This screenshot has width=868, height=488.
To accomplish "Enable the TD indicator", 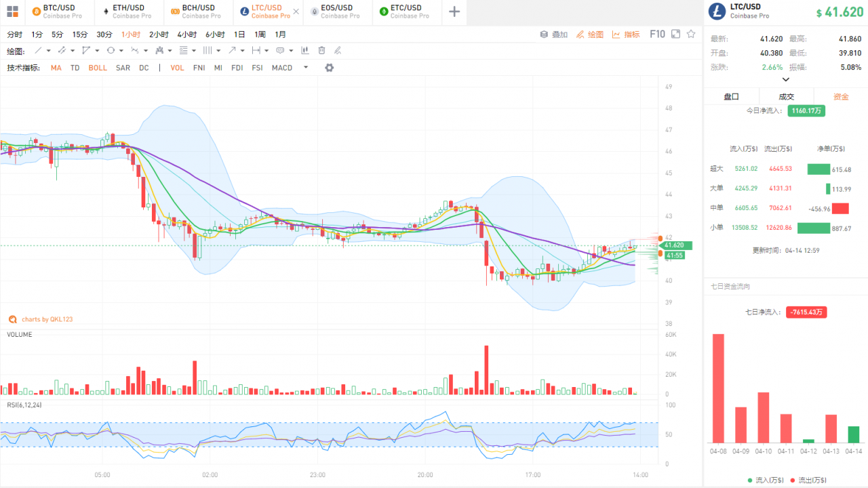I will tap(75, 68).
